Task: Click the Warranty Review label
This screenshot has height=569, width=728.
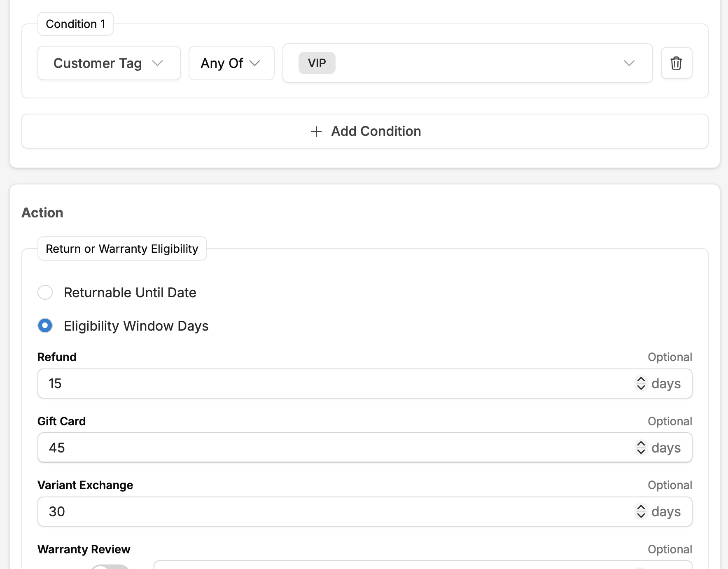Action: coord(84,549)
